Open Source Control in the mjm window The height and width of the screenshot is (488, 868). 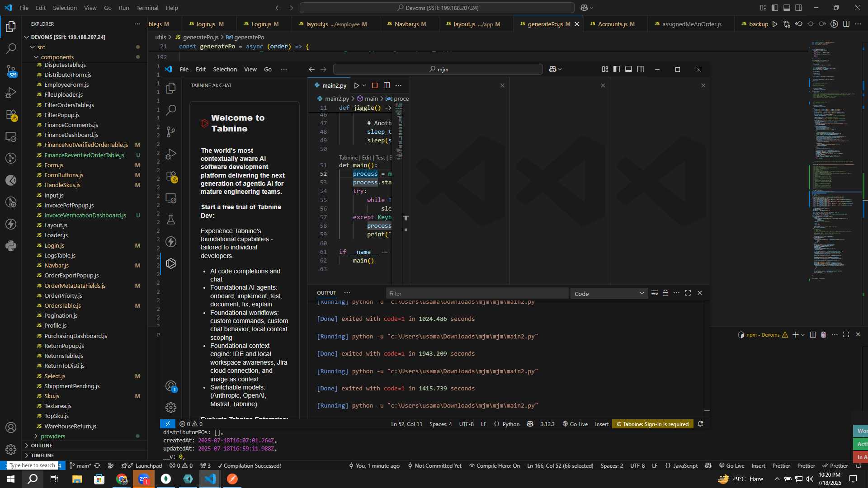pos(171,131)
